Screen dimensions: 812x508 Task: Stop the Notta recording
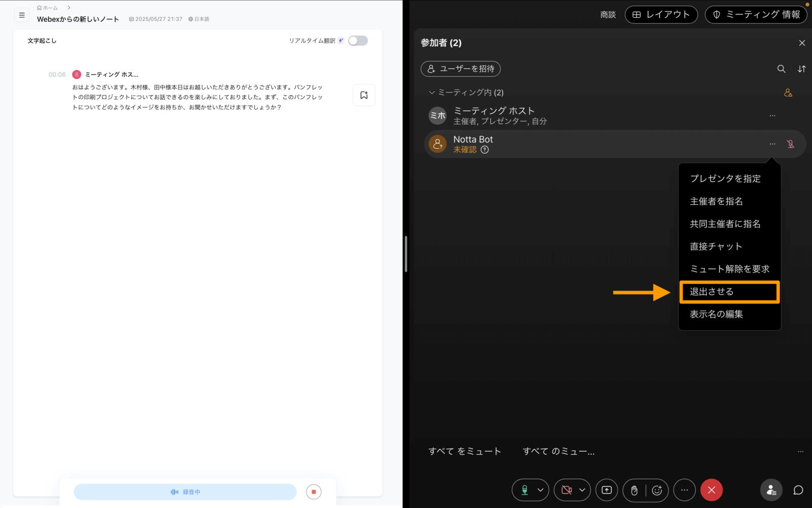click(314, 492)
